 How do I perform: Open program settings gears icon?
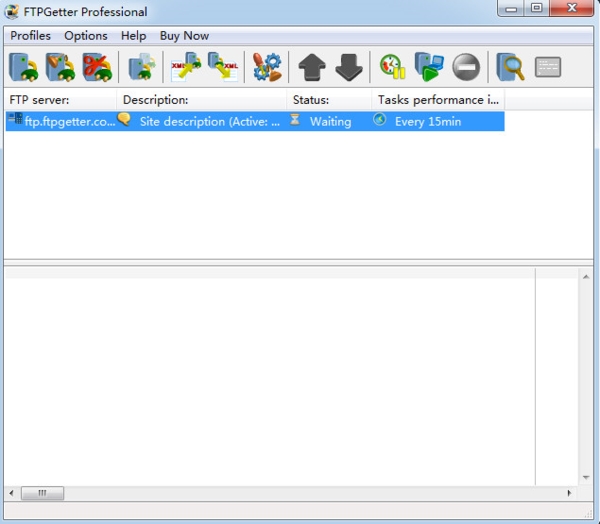[x=267, y=67]
